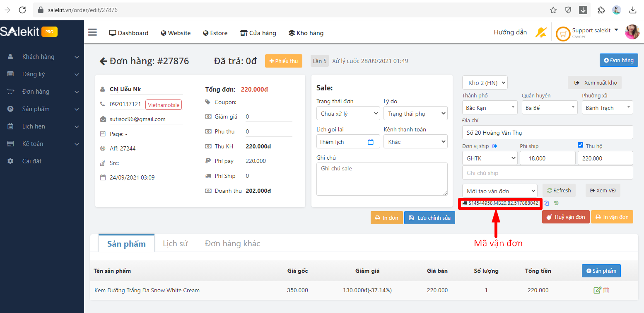Click the calendar icon in Thêm lịch
644x313 pixels.
click(371, 142)
